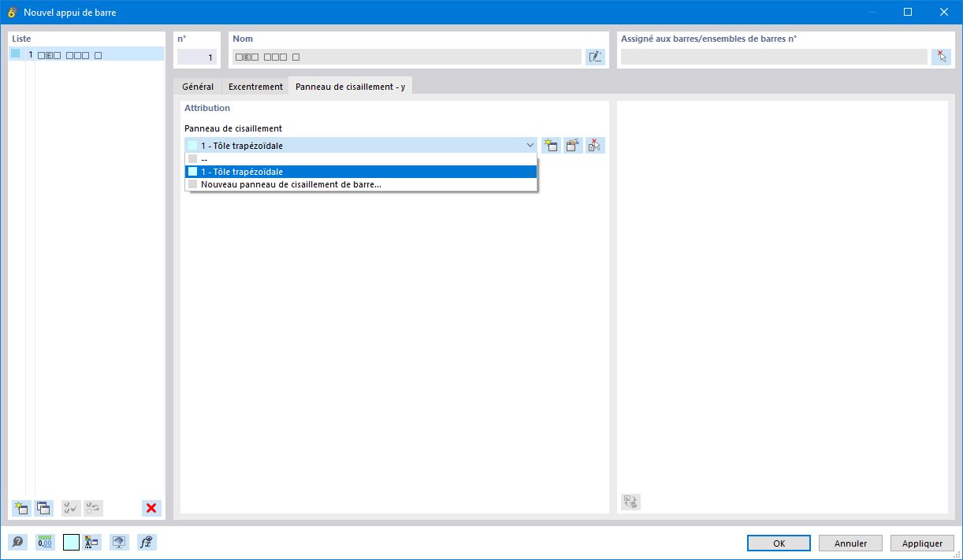The image size is (963, 560).
Task: Select 'Nouveau panneau de cisaillement de barre...'
Action: click(x=361, y=184)
